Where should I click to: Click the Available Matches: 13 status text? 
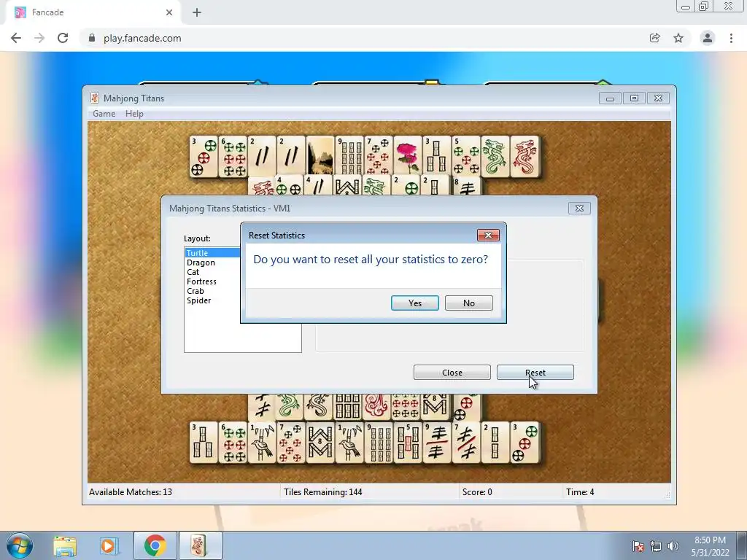(x=131, y=492)
